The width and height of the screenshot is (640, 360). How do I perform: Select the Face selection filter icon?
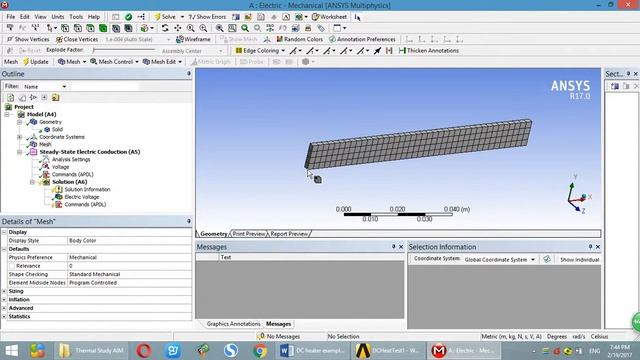click(x=90, y=28)
